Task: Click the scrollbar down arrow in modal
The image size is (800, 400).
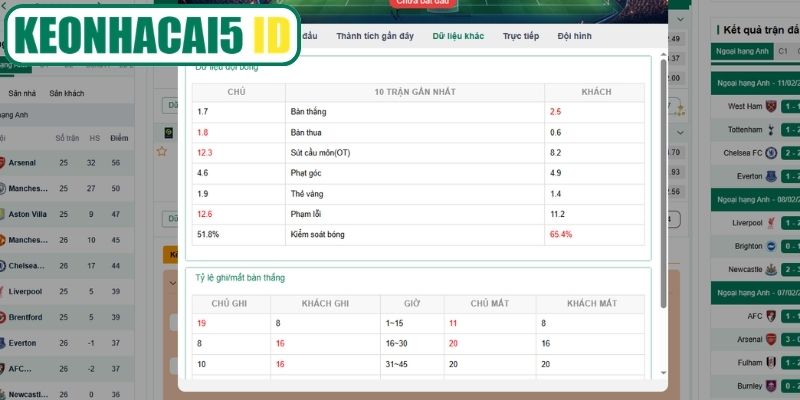Action: [663, 373]
